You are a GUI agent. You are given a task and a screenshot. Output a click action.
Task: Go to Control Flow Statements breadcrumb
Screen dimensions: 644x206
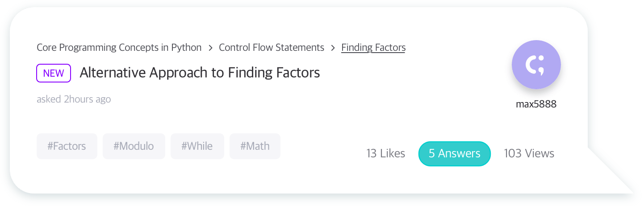tap(272, 47)
